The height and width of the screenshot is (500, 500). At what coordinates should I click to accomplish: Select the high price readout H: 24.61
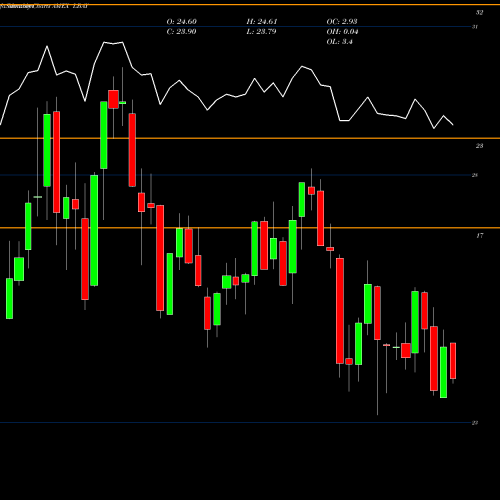click(x=262, y=22)
